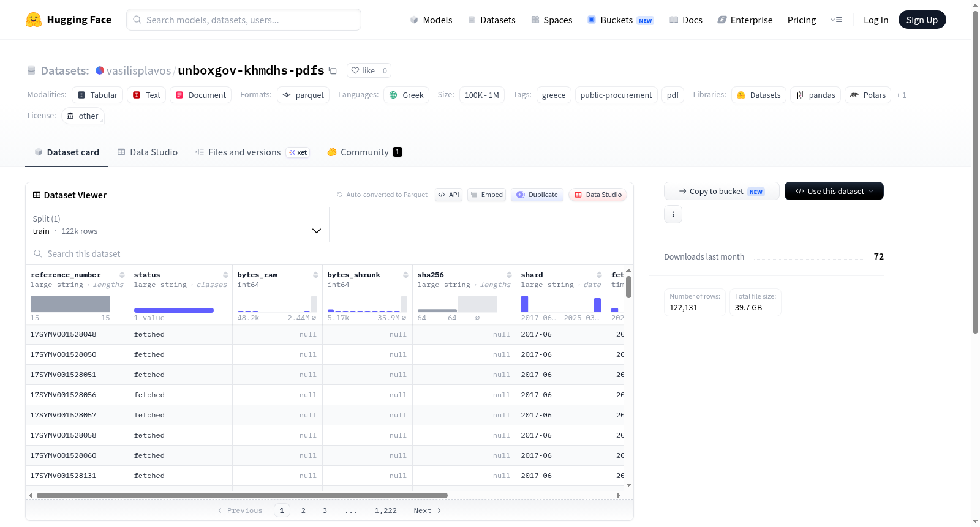This screenshot has height=527, width=980.
Task: Switch to the Dataset card tab
Action: point(67,152)
